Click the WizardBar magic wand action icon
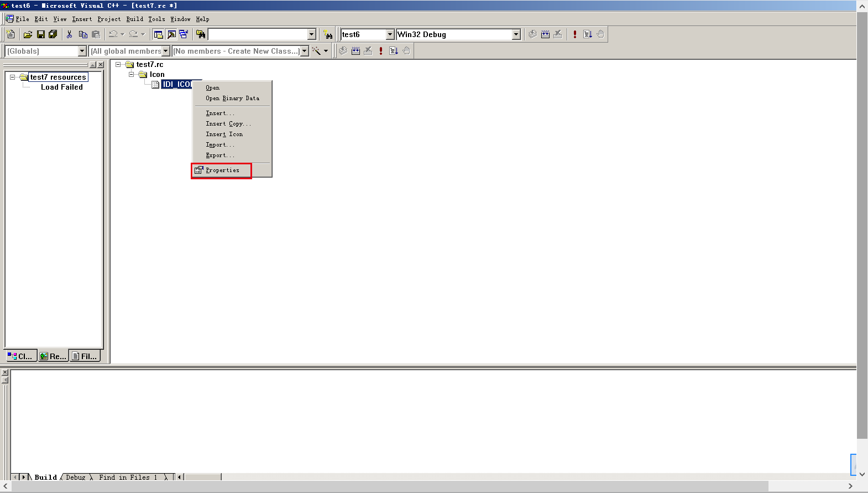The height and width of the screenshot is (493, 868). (x=316, y=51)
